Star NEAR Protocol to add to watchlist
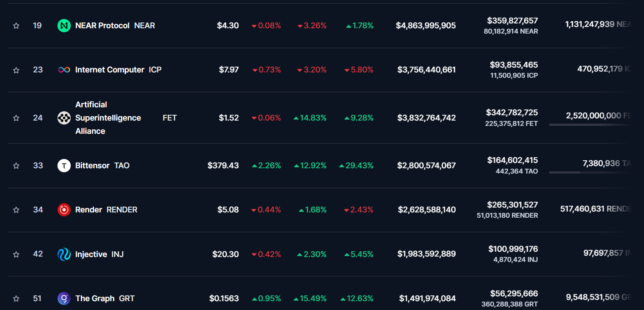Viewport: 644px width, 310px height. [x=16, y=26]
